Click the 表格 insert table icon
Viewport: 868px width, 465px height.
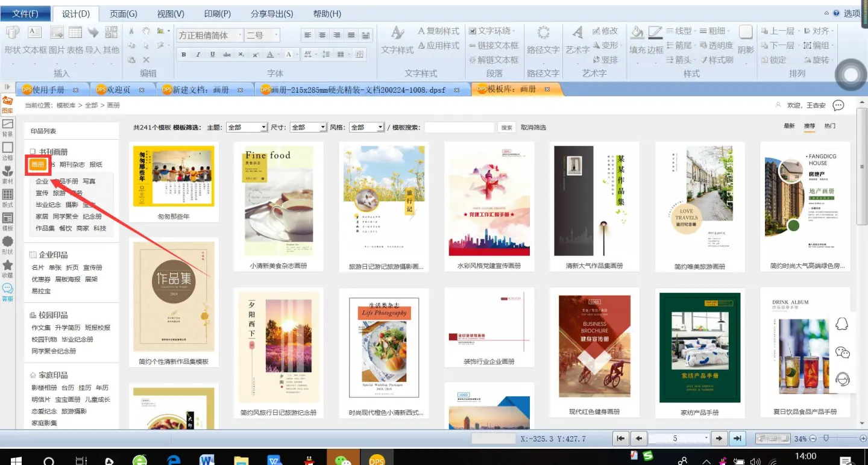(x=75, y=33)
